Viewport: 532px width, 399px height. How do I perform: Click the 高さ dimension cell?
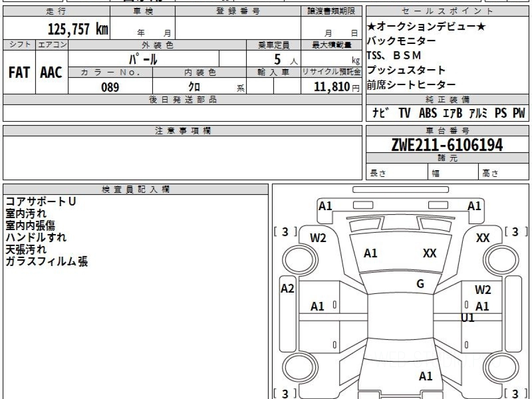pos(504,172)
